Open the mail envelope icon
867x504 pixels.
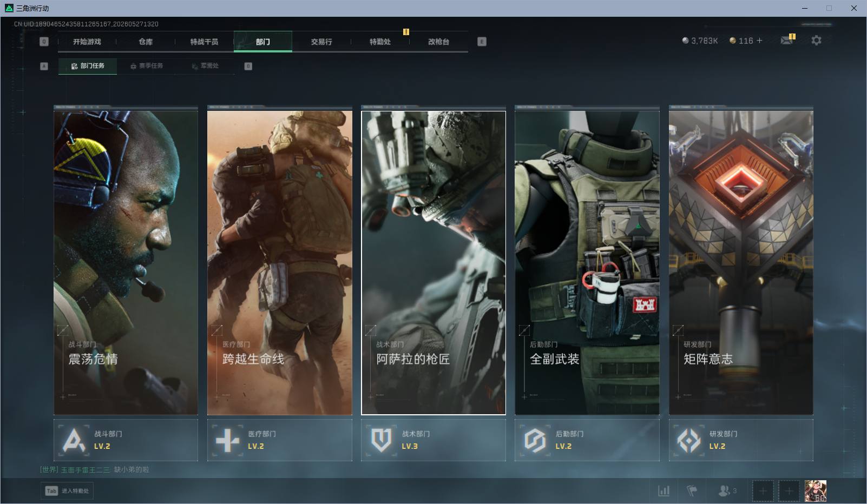click(786, 40)
